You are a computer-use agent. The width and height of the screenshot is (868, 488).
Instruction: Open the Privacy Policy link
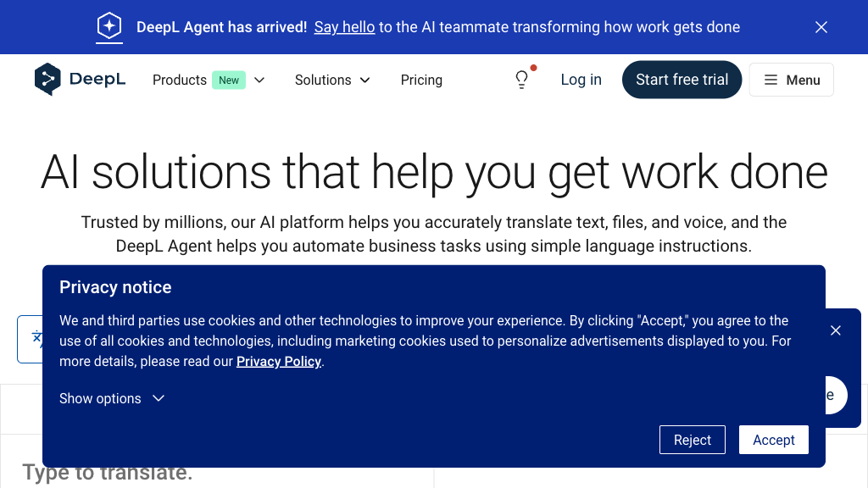(x=278, y=361)
